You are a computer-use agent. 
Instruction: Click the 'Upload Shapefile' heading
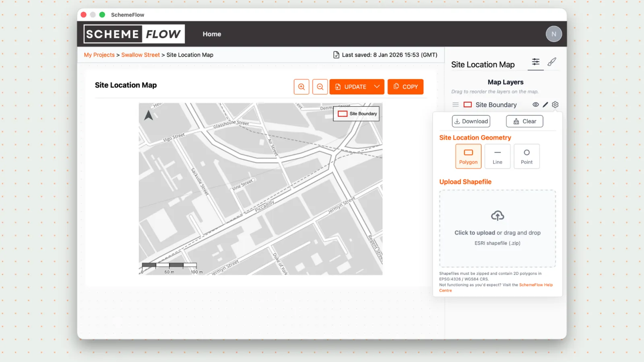pyautogui.click(x=465, y=182)
